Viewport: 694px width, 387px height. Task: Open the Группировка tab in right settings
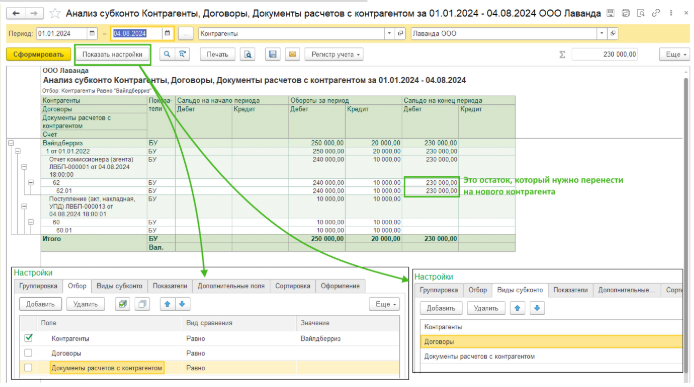pyautogui.click(x=439, y=290)
